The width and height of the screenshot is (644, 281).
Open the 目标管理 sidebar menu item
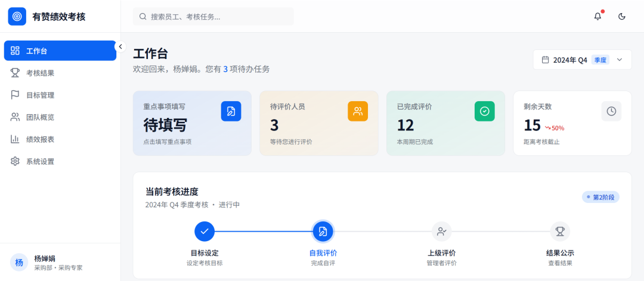click(60, 95)
